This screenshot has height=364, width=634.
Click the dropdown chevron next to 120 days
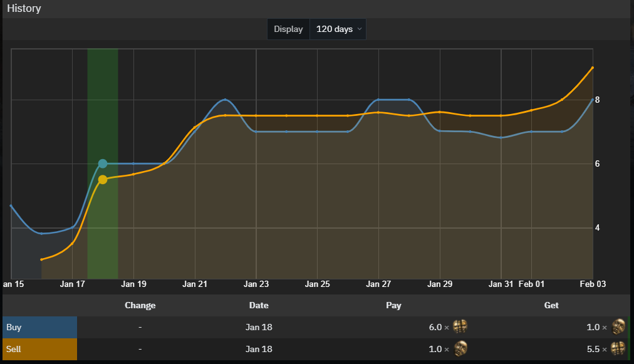click(360, 29)
